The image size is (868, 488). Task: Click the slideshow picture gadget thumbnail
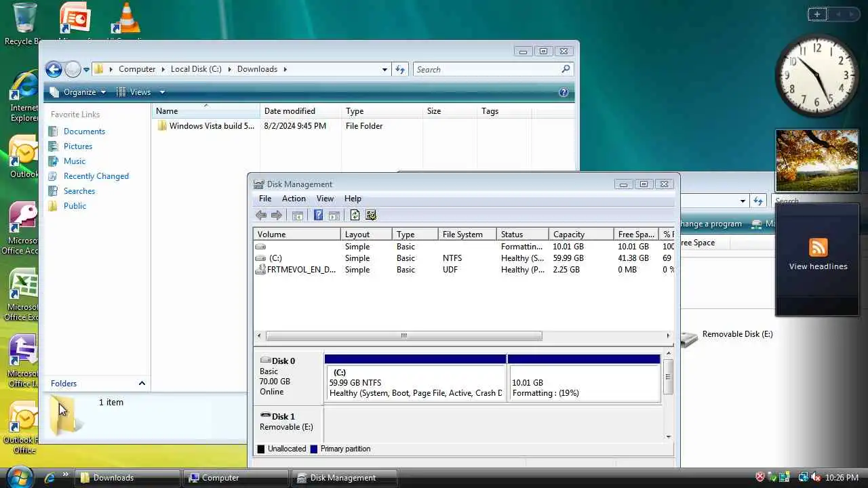[817, 161]
